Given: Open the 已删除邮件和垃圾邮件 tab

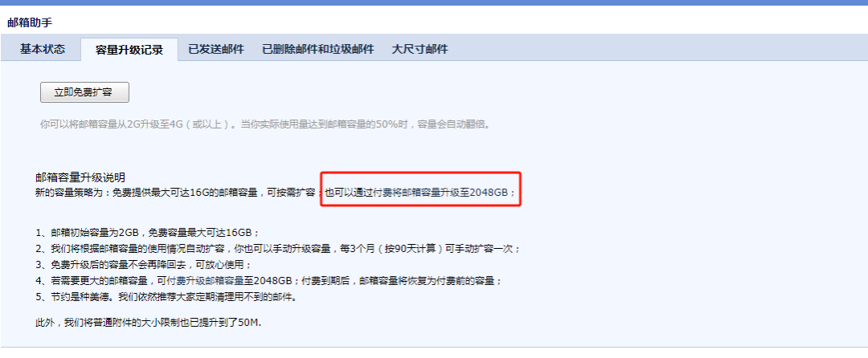Looking at the screenshot, I should click(x=317, y=49).
